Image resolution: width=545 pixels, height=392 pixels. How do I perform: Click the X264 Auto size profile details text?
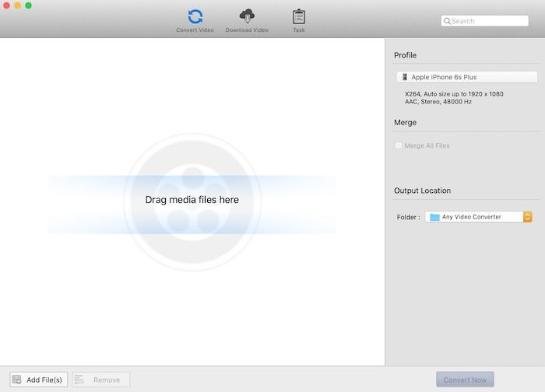click(x=454, y=94)
